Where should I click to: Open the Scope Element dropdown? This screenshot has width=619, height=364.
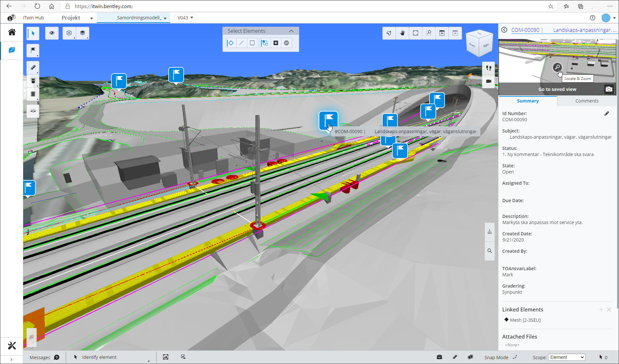[x=566, y=357]
